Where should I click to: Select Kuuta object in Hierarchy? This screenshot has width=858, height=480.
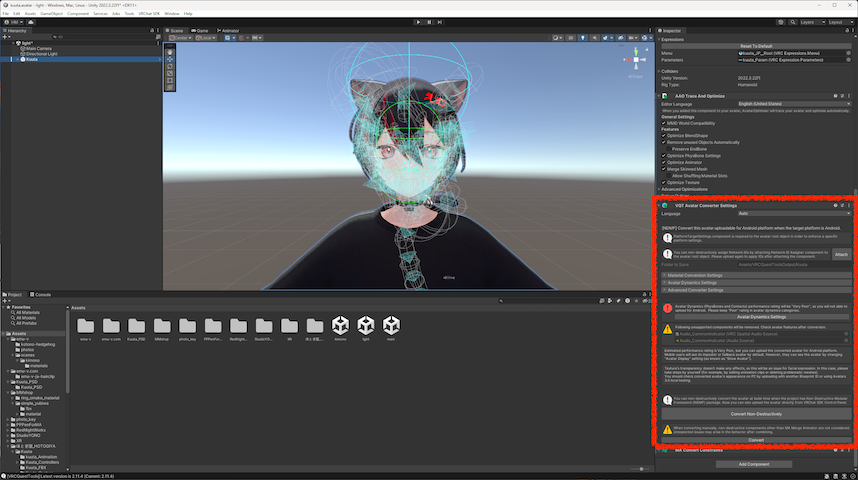click(33, 59)
